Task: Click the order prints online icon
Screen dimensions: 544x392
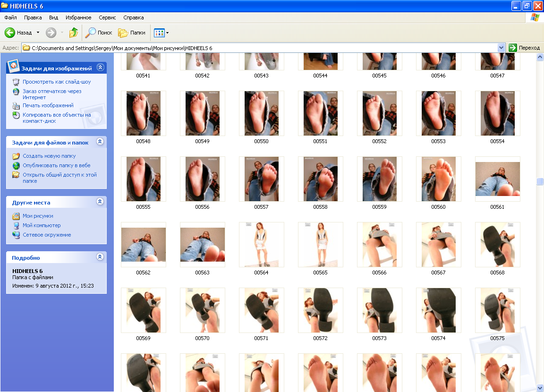Action: (16, 92)
